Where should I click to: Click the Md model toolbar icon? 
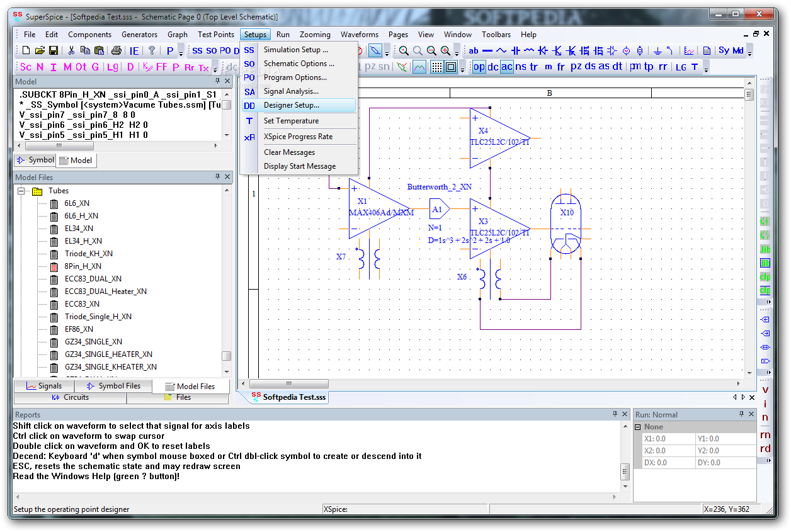click(x=737, y=50)
